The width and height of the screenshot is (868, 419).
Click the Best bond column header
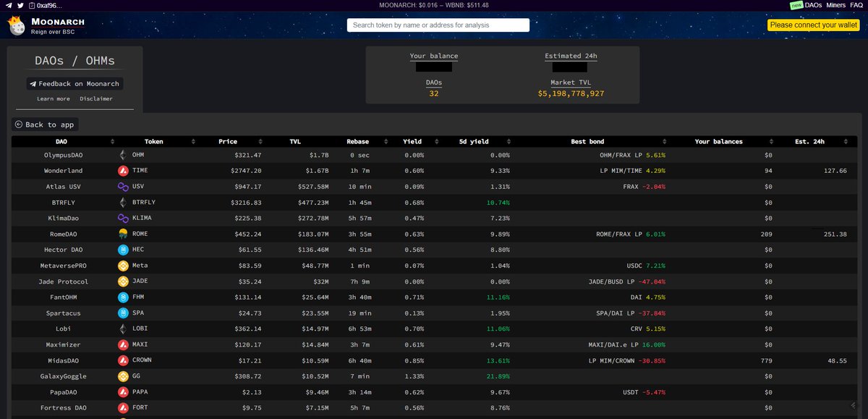(x=587, y=142)
